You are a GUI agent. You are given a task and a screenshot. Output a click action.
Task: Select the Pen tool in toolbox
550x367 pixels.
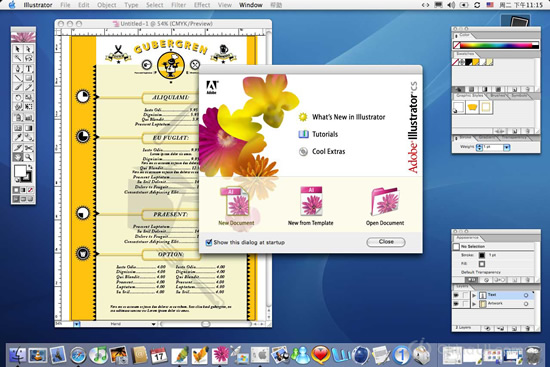click(x=18, y=68)
